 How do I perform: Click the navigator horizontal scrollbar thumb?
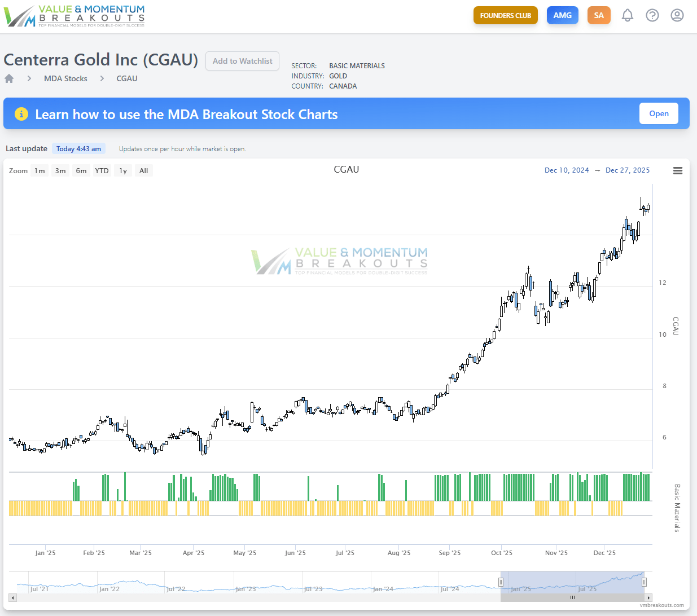pyautogui.click(x=572, y=597)
